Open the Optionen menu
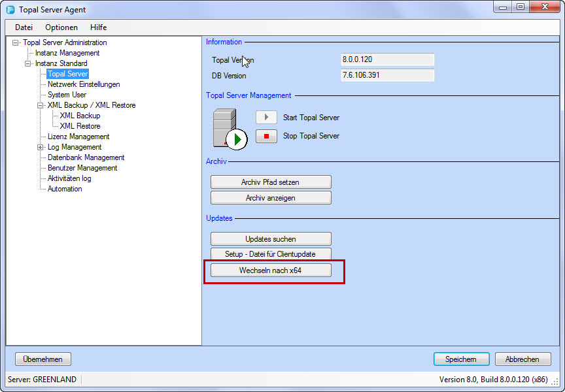Screen dimensions: 565x392 [x=61, y=27]
